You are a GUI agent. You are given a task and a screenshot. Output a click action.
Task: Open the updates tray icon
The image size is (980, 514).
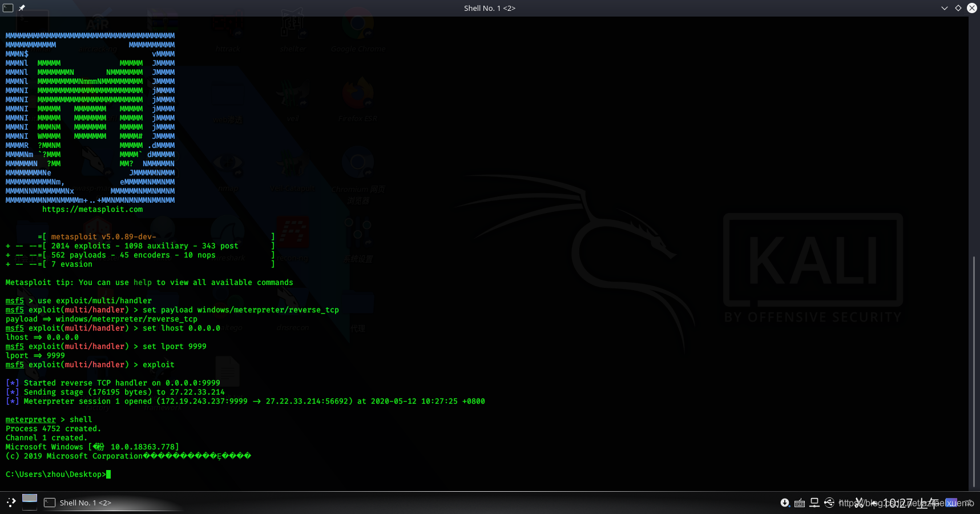[785, 503]
